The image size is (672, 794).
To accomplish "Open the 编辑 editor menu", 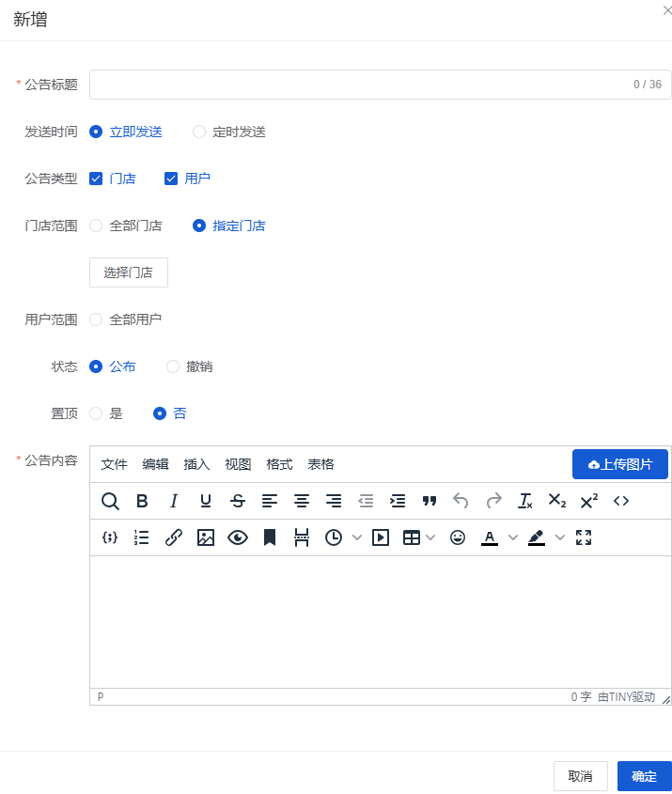I will [155, 464].
